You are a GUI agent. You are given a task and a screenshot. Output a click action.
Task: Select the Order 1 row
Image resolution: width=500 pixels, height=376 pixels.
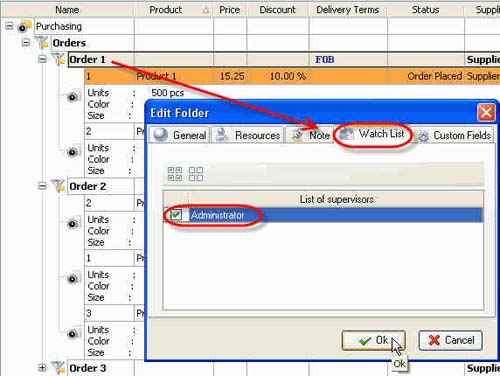(x=87, y=59)
